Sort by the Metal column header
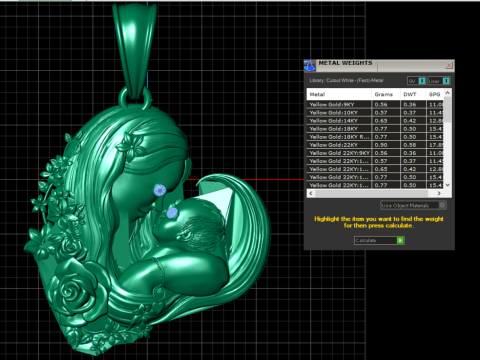Image resolution: width=480 pixels, height=360 pixels. coord(339,94)
